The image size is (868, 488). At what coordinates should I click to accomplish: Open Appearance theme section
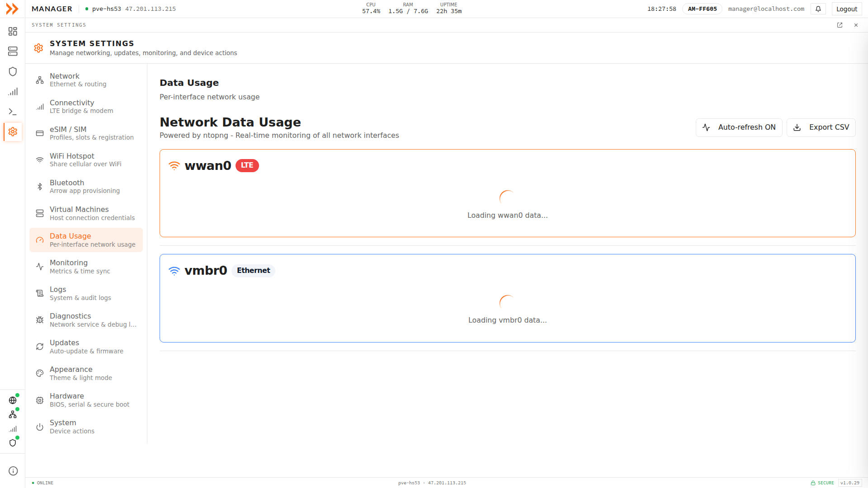click(86, 373)
